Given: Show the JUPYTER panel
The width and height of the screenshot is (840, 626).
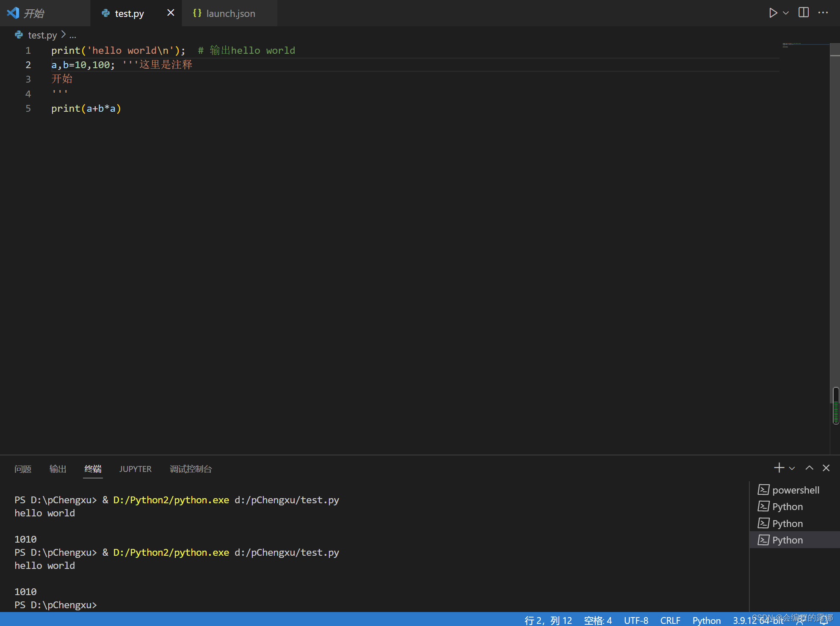Looking at the screenshot, I should click(x=135, y=469).
